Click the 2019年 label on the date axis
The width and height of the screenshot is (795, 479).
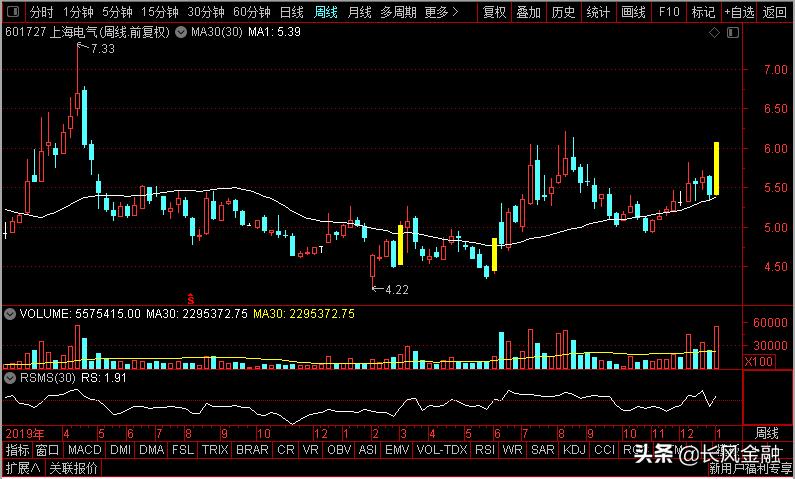(x=25, y=434)
